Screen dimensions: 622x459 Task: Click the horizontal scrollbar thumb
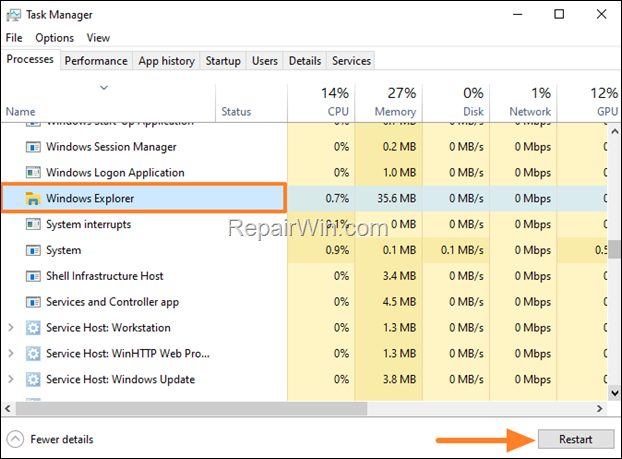tap(191, 408)
